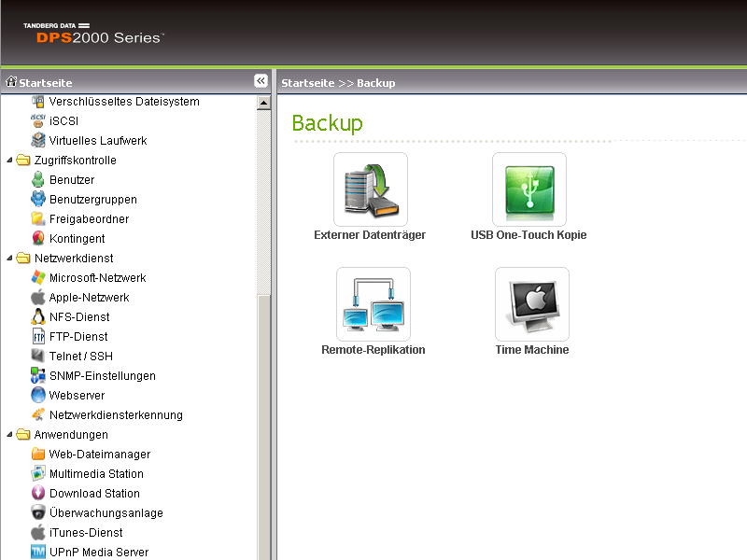Screen dimensions: 747x560
Task: Click the Web-Dateimanager folder icon
Action: click(38, 454)
